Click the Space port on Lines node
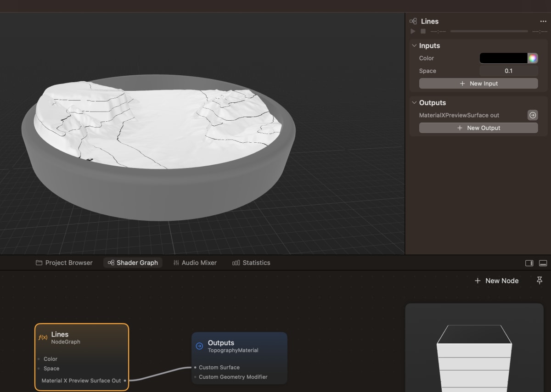 (x=39, y=369)
